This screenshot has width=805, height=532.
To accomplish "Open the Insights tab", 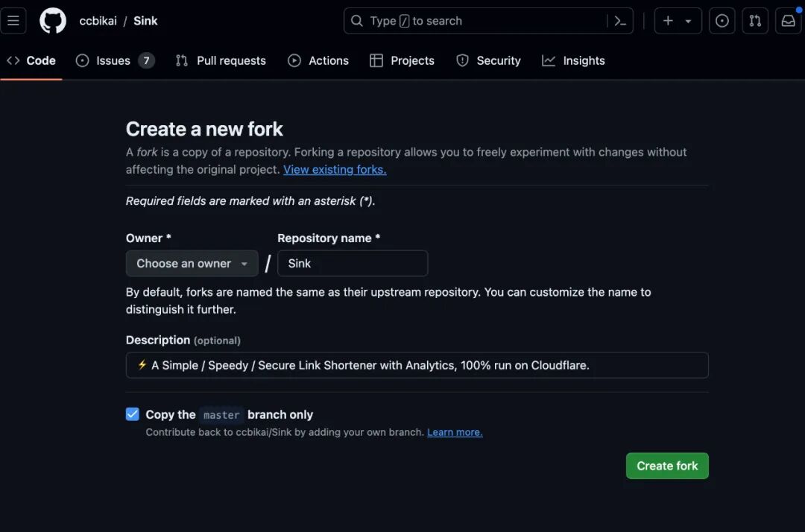I will click(573, 60).
